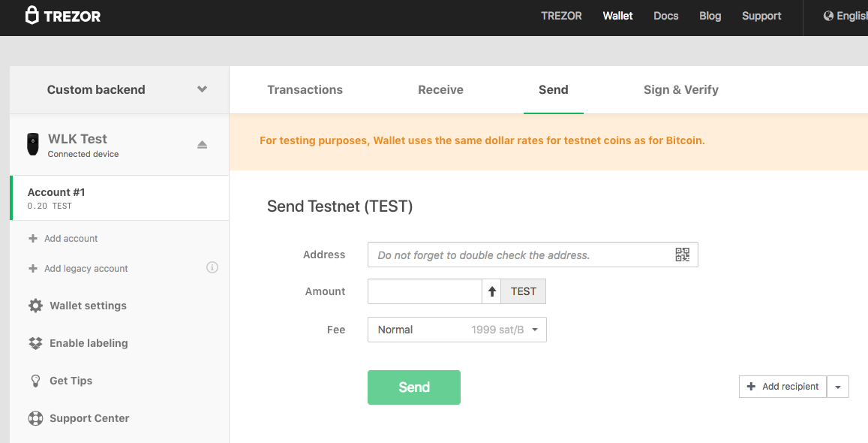Click the Trezor logo in header
Viewport: 868px width, 443px height.
63,16
